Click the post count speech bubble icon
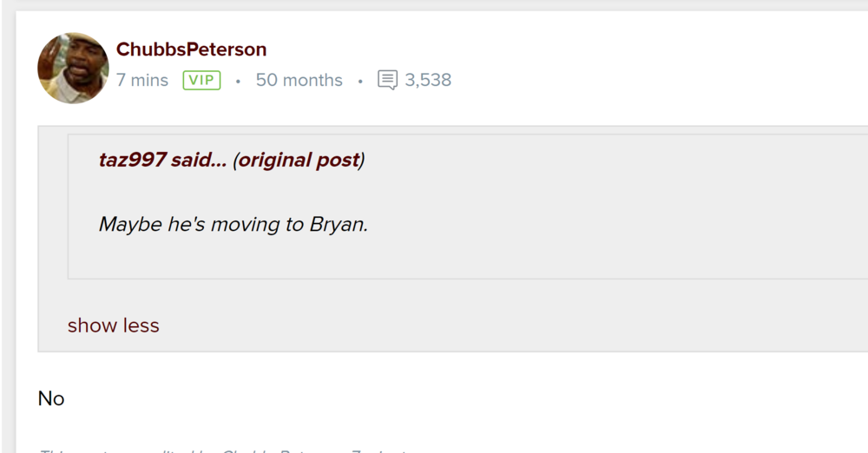Viewport: 868px width, 453px height. point(387,81)
